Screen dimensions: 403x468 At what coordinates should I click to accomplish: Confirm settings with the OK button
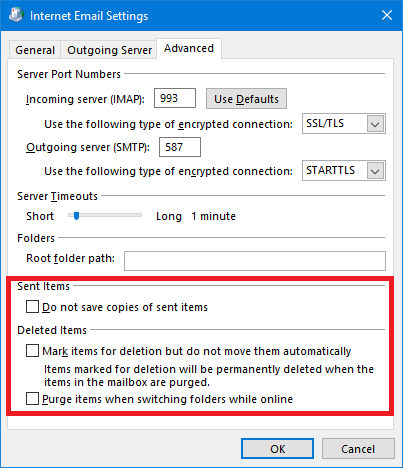point(277,449)
